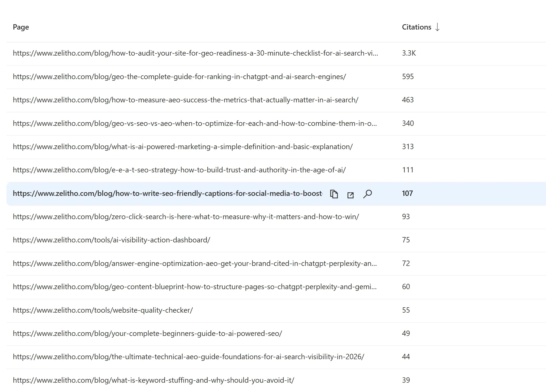Select the 75 citations value
The height and width of the screenshot is (392, 546).
click(x=406, y=240)
